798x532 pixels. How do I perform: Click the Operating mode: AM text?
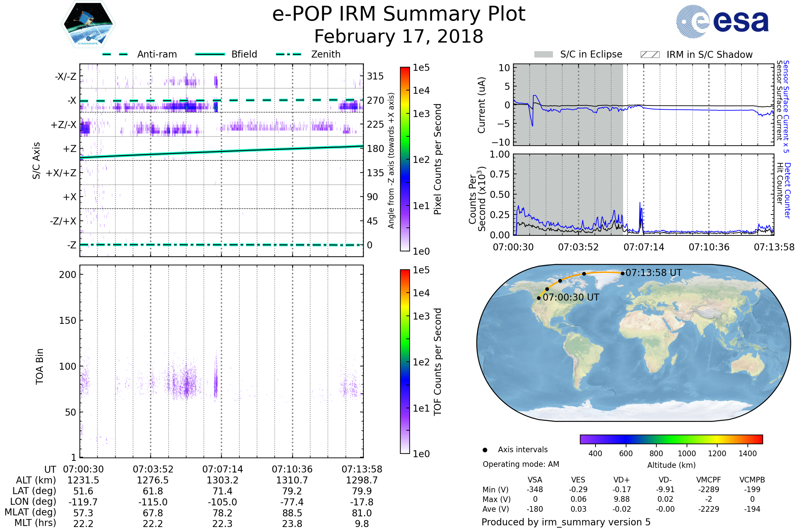click(x=521, y=464)
